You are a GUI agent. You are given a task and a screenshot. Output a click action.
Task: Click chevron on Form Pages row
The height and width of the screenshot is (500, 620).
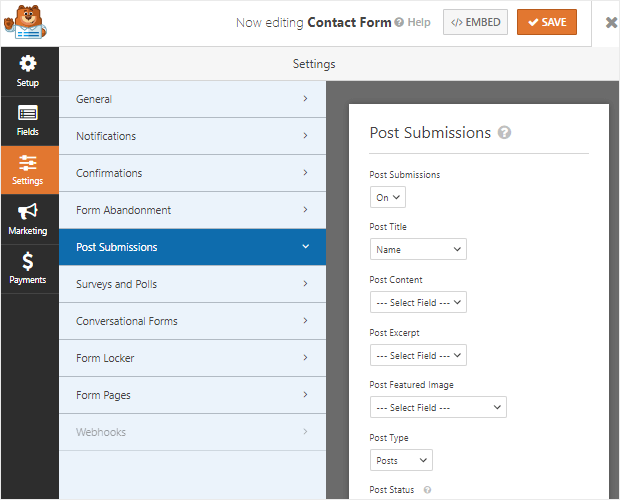(x=305, y=394)
